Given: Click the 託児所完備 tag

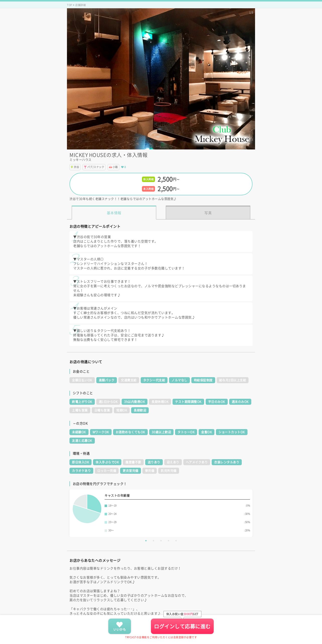Looking at the screenshot, I should (169, 471).
